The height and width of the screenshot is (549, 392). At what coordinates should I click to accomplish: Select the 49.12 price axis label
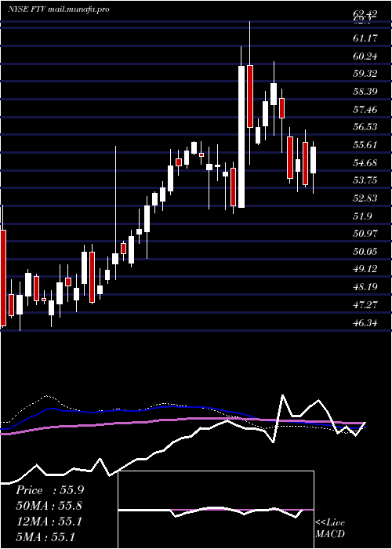[365, 269]
